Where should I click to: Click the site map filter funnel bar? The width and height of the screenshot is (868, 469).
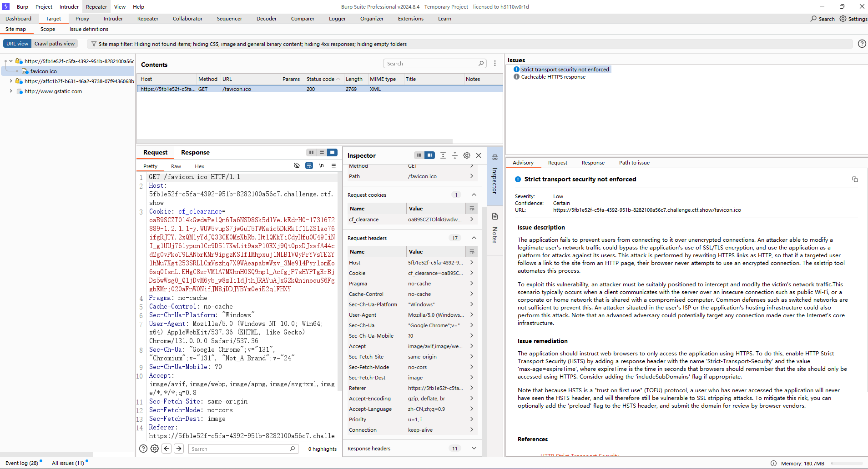pyautogui.click(x=469, y=44)
